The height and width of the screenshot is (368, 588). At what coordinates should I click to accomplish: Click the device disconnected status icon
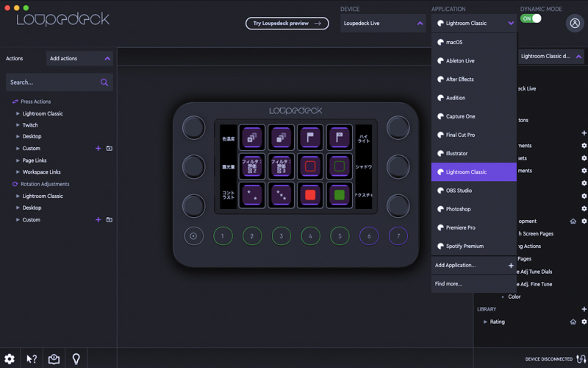pos(581,359)
